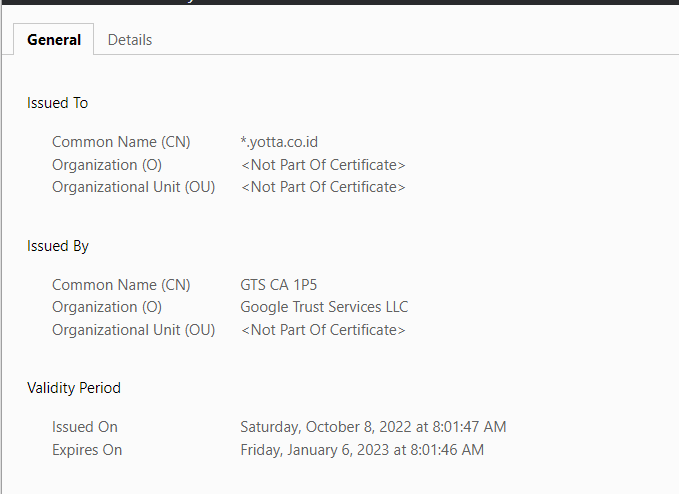Click the Validity Period section heading

(x=74, y=388)
